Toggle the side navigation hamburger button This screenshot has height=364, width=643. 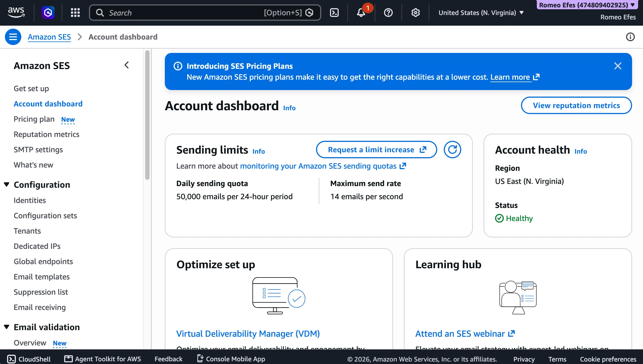pos(13,37)
